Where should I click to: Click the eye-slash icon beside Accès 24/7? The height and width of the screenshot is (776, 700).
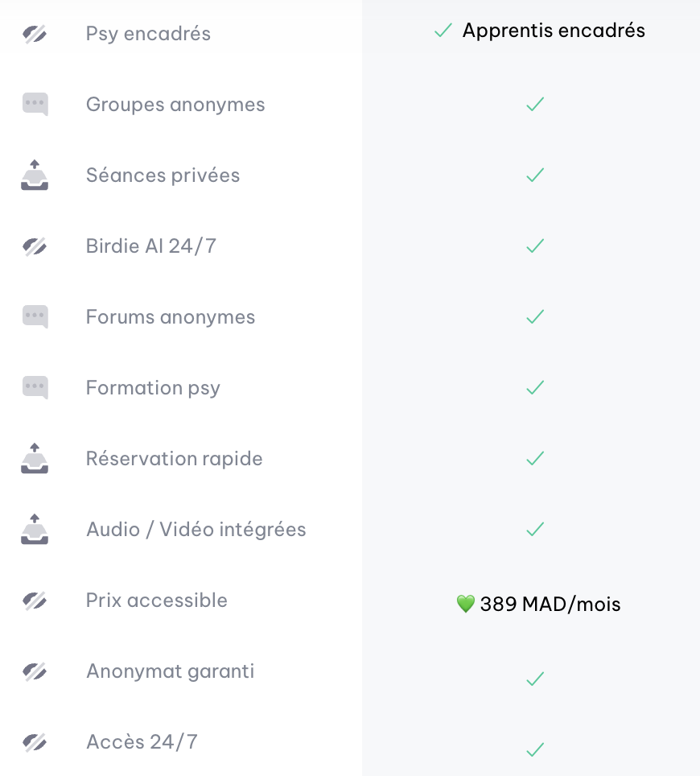pyautogui.click(x=35, y=742)
